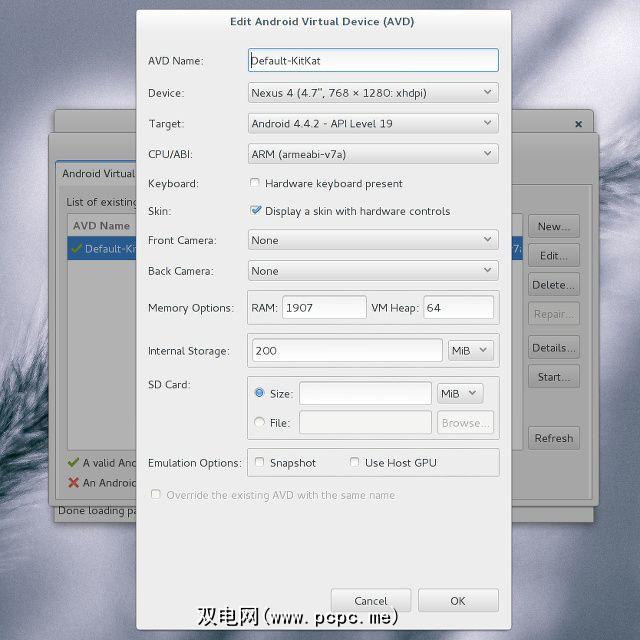Click the green valid AVD checkmark icon
640x640 pixels.
[x=73, y=462]
